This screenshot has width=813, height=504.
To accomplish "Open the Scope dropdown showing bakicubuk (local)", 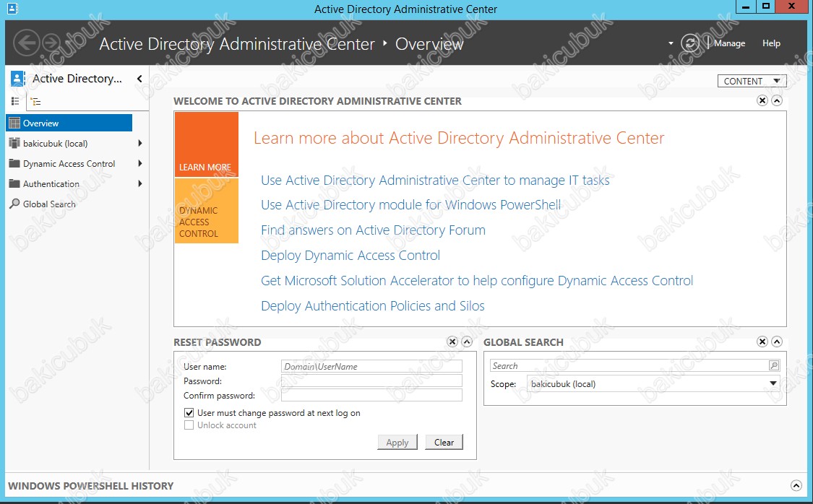I will click(653, 384).
